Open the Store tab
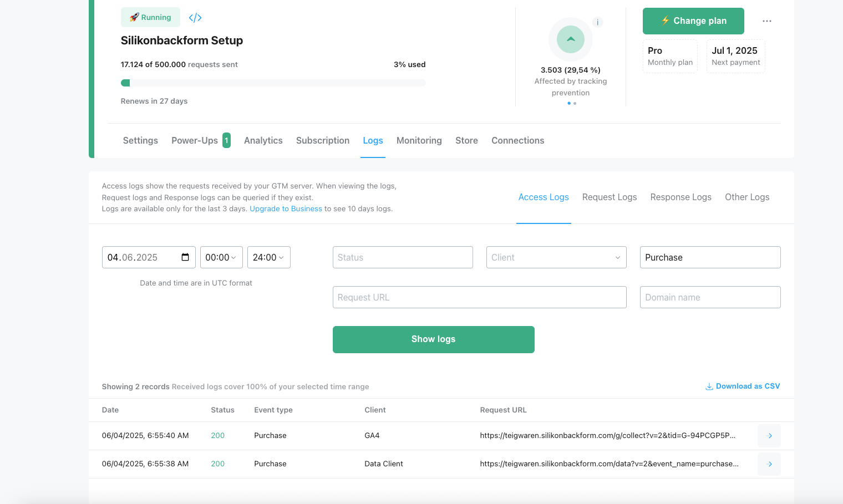 click(466, 141)
